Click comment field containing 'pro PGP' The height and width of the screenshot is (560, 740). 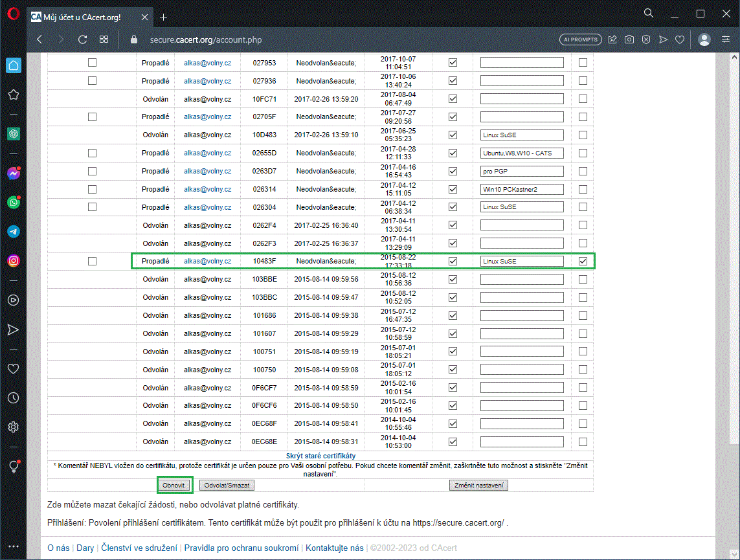[522, 172]
